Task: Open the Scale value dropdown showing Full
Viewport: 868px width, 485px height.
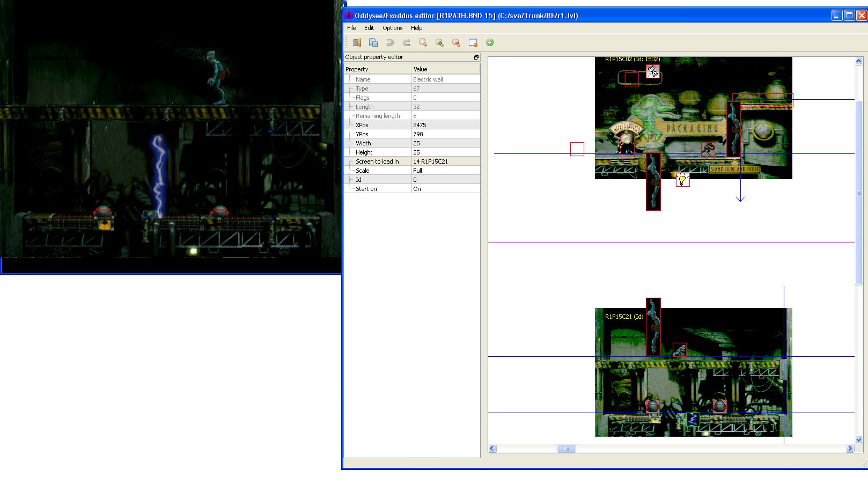Action: click(445, 171)
